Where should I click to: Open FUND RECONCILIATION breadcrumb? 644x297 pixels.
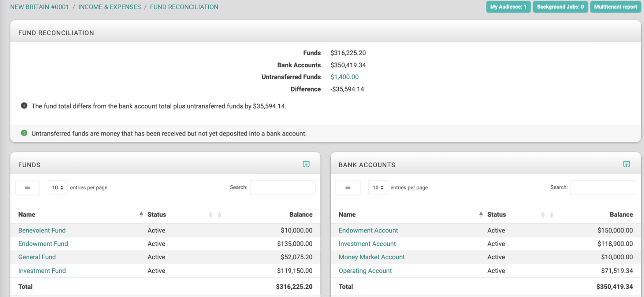pyautogui.click(x=184, y=7)
